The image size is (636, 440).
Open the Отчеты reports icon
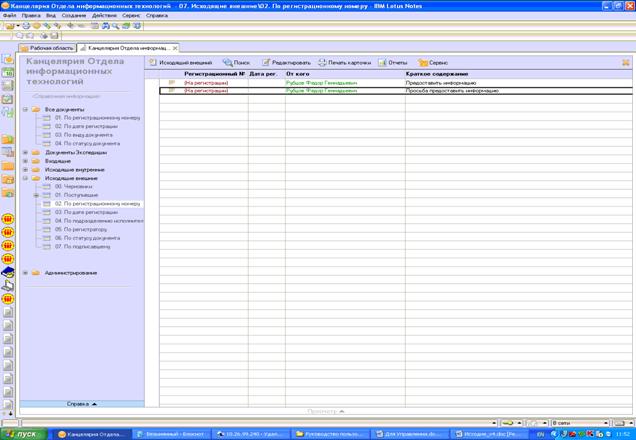(x=382, y=62)
